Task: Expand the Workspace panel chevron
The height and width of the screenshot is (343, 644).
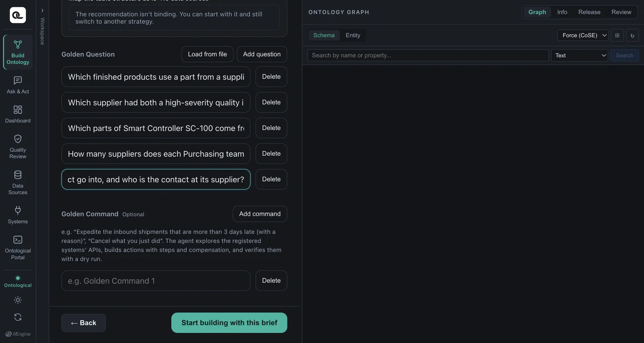Action: coord(42,11)
